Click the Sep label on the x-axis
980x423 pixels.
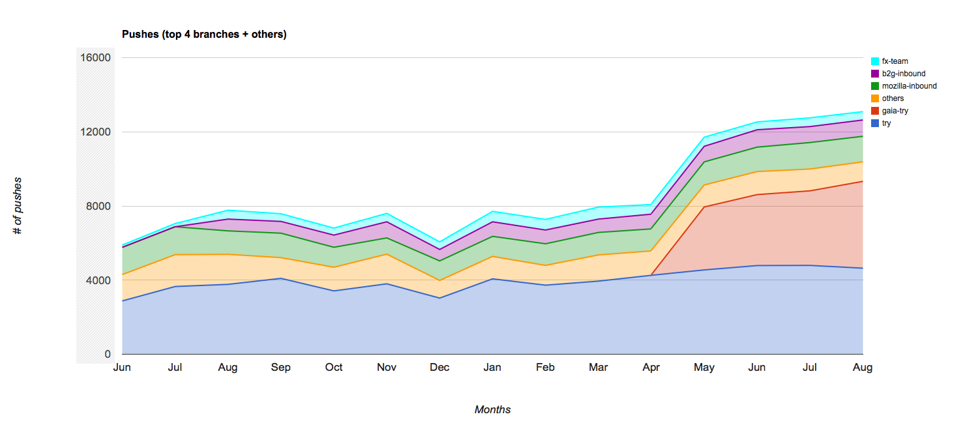click(280, 368)
